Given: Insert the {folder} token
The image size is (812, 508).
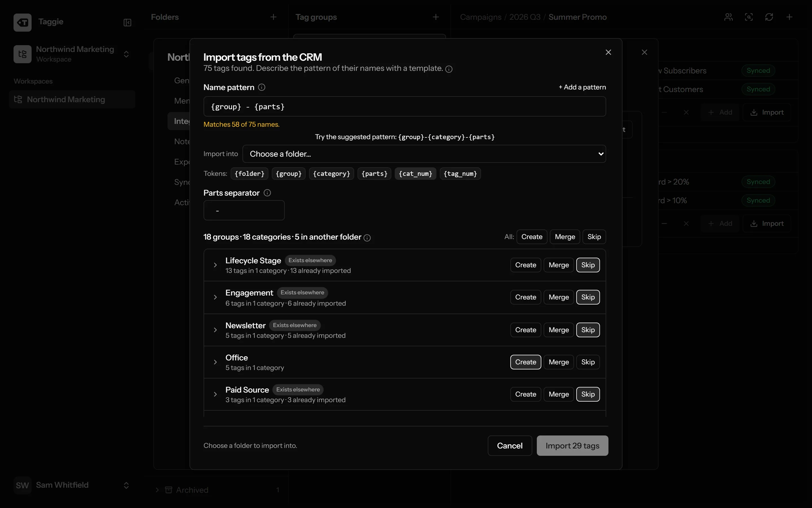Looking at the screenshot, I should coord(249,174).
